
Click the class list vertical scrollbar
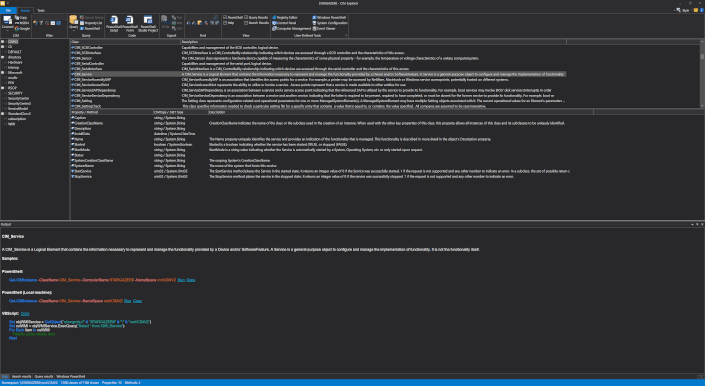(x=702, y=74)
